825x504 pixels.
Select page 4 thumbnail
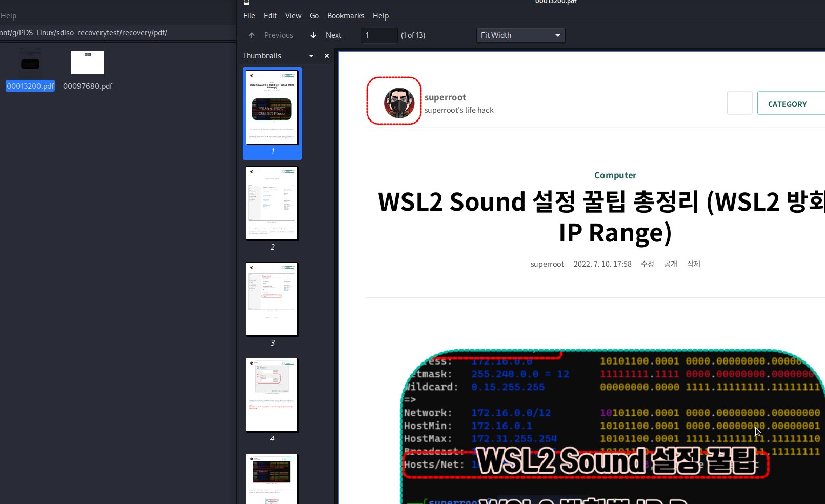coord(272,395)
